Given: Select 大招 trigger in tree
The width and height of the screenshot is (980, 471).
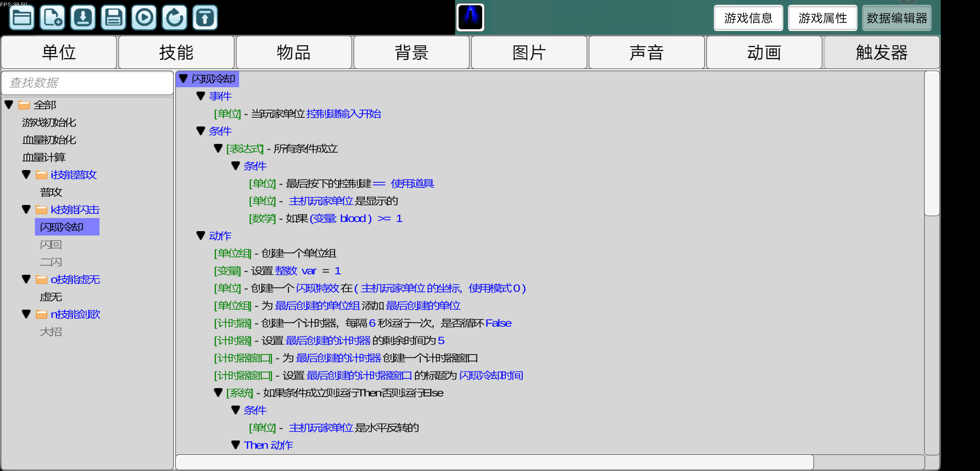Looking at the screenshot, I should (x=51, y=332).
